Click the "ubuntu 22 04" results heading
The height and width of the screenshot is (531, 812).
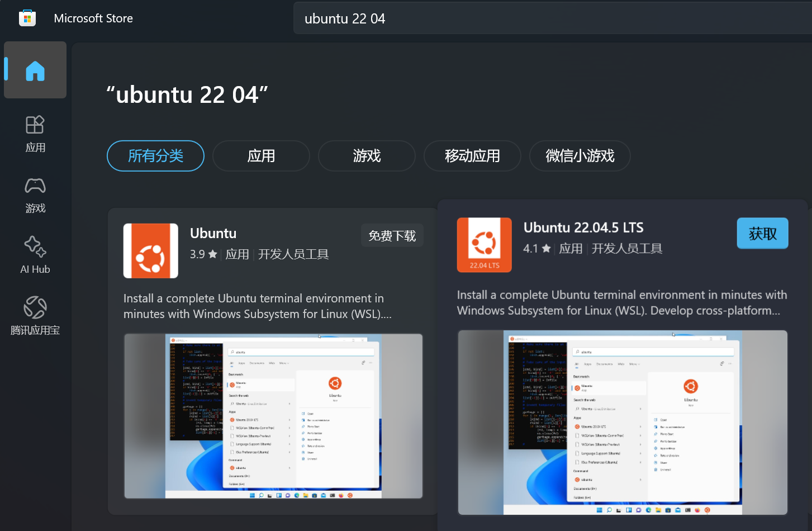[x=187, y=94]
